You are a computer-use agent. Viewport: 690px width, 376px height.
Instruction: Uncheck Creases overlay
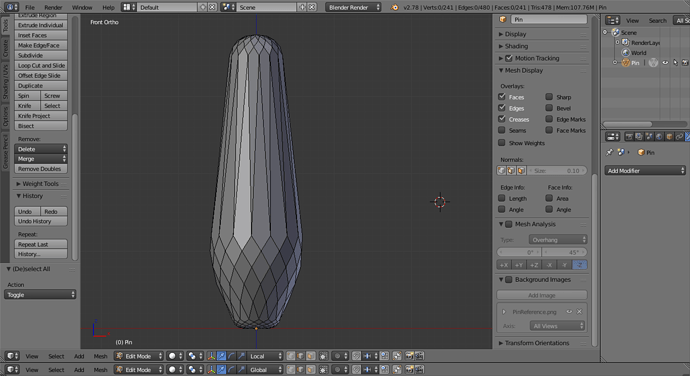tap(502, 118)
